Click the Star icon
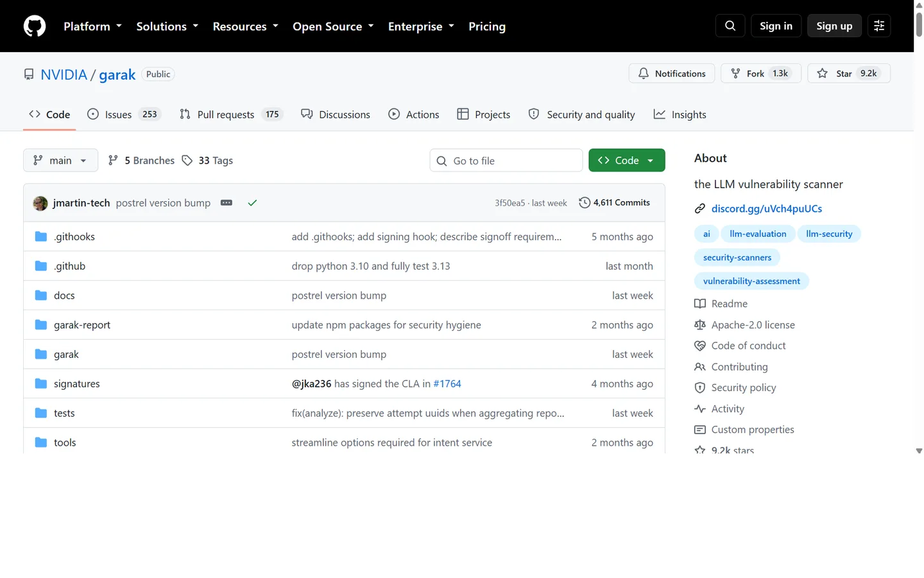Image resolution: width=924 pixels, height=578 pixels. [x=822, y=74]
